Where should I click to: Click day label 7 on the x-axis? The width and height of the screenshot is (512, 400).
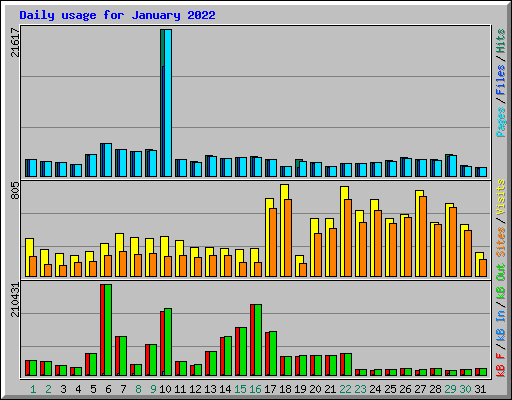[123, 389]
